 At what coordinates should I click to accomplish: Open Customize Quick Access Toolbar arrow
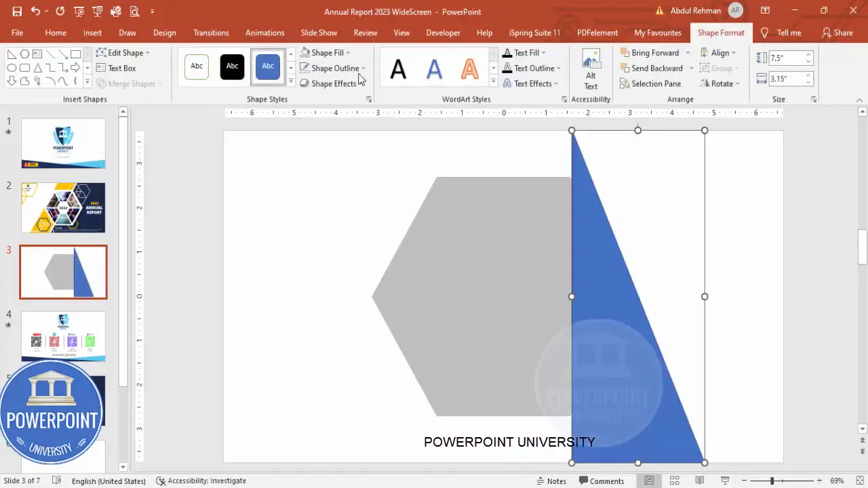[152, 12]
